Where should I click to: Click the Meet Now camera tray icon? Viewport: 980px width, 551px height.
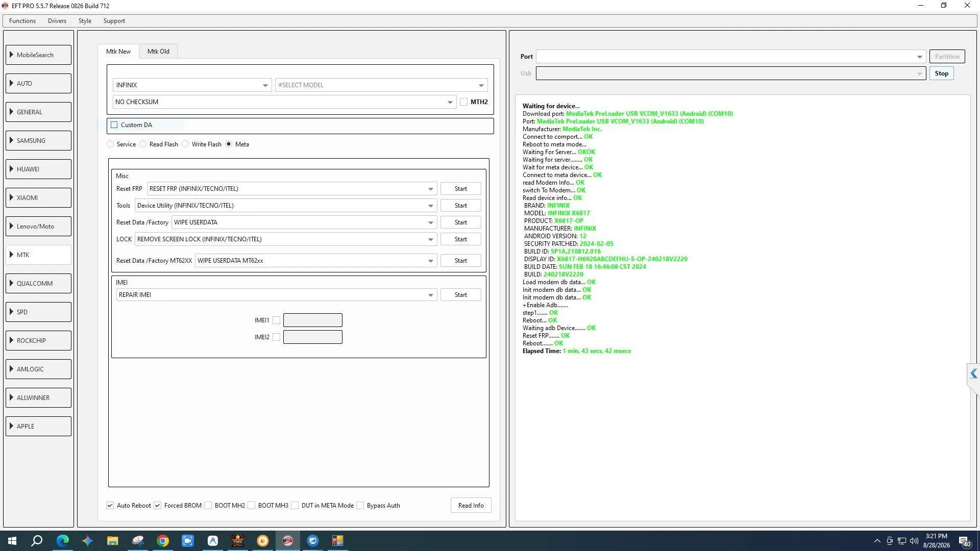(x=889, y=541)
